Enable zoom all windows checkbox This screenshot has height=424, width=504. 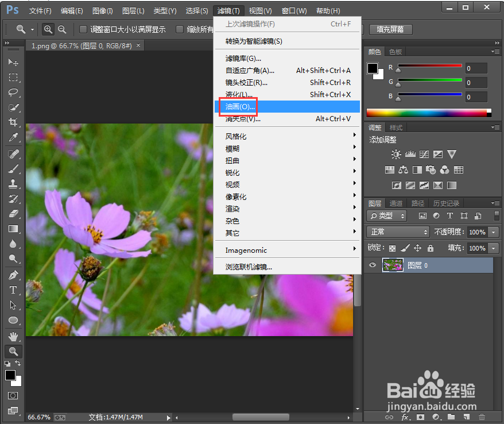coord(180,30)
